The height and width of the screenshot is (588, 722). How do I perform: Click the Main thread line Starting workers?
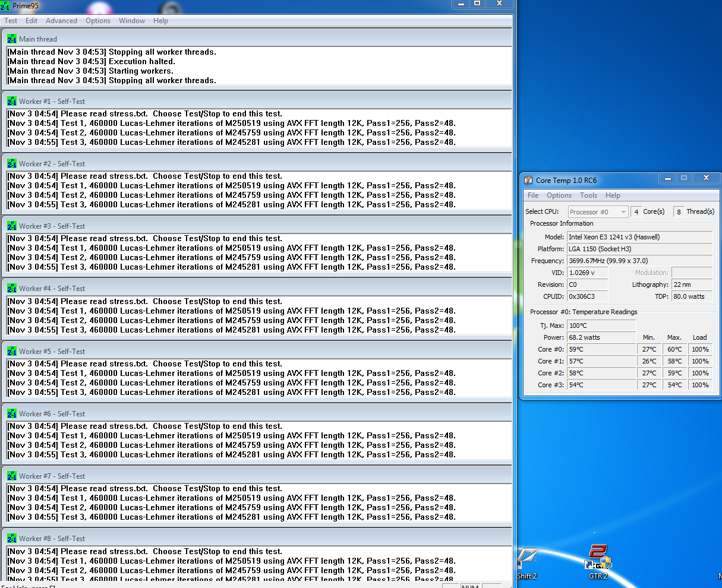click(90, 71)
